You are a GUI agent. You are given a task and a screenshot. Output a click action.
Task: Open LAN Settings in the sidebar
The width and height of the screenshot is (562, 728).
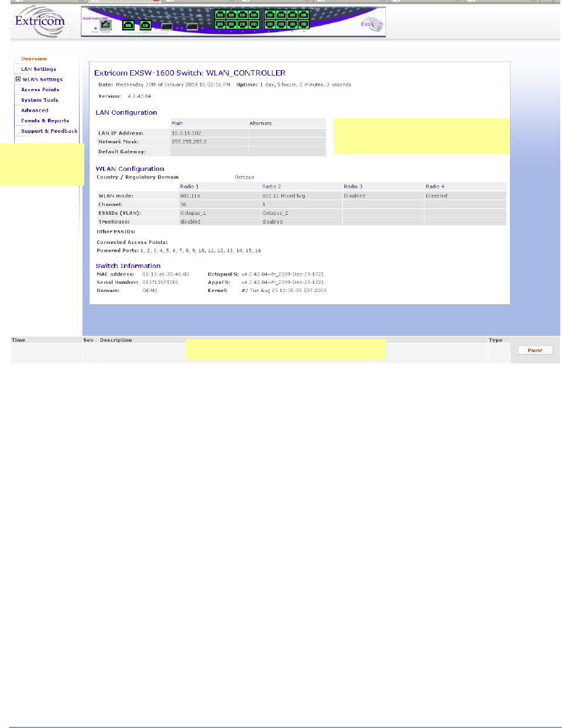[x=39, y=69]
